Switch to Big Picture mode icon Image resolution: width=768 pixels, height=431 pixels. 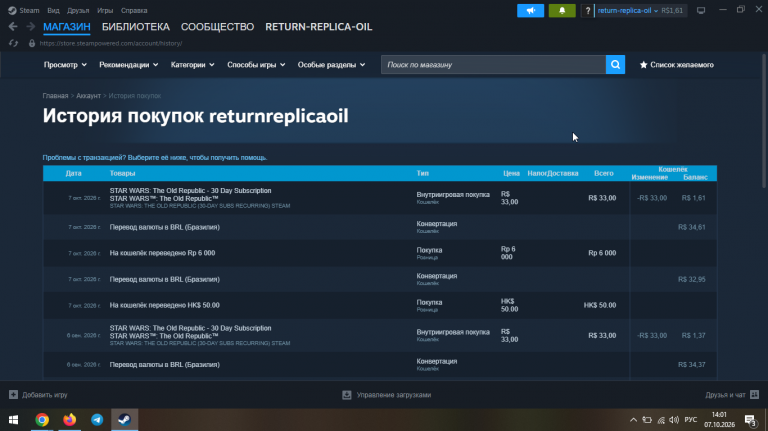tap(701, 10)
